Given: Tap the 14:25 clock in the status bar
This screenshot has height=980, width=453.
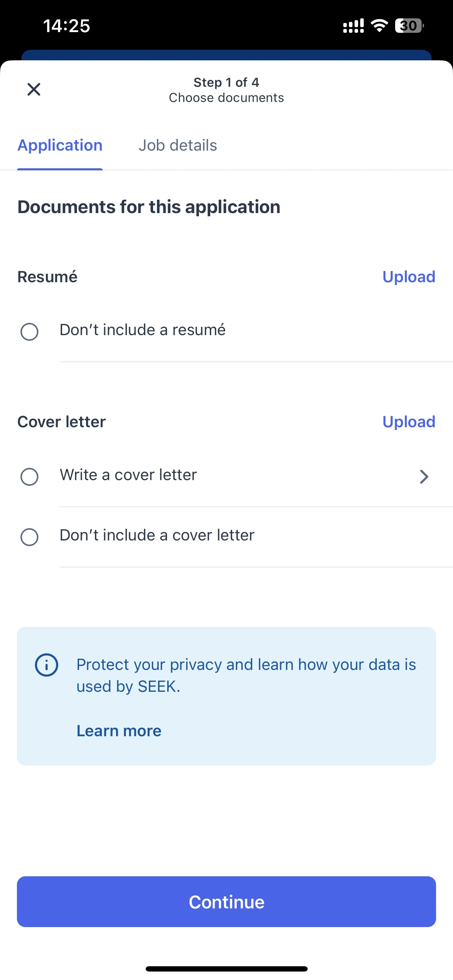Looking at the screenshot, I should pyautogui.click(x=67, y=26).
